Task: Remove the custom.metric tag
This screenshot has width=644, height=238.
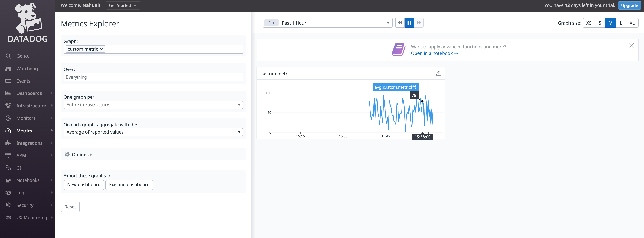Action: pos(102,49)
